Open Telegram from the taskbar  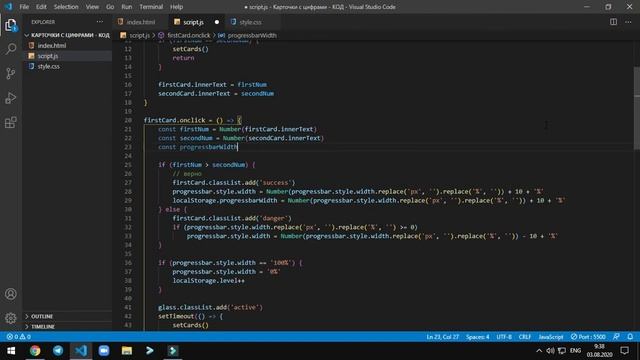[58, 351]
